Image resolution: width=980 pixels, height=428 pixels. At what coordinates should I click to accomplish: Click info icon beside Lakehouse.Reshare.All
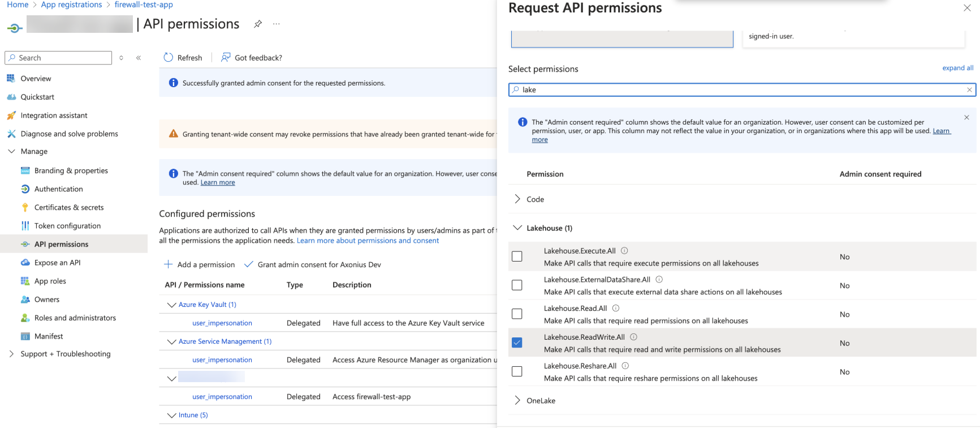click(625, 366)
